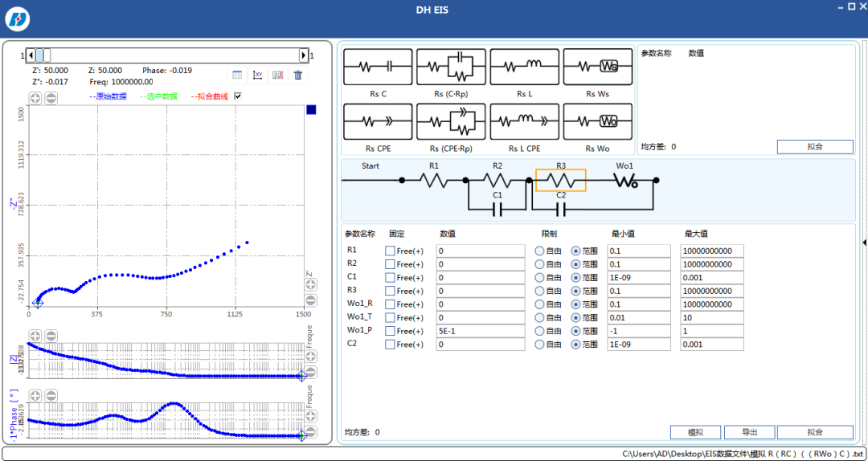Zoom in the Phase plot
The height and width of the screenshot is (461, 868).
click(35, 396)
